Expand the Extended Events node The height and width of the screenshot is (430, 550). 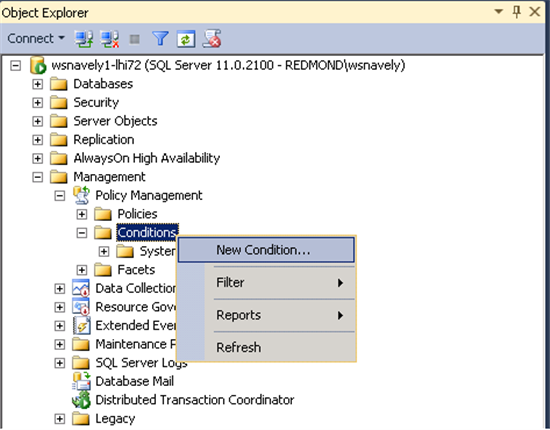(x=60, y=326)
